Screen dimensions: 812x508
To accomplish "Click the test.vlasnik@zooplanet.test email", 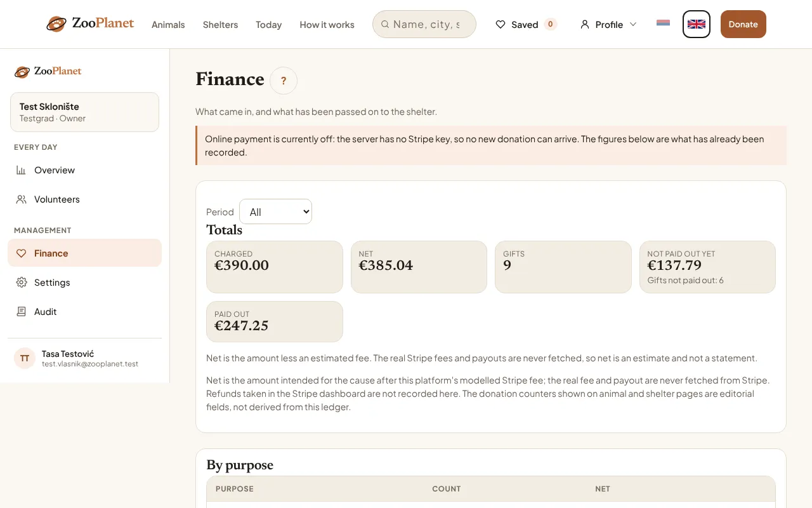I will [90, 364].
